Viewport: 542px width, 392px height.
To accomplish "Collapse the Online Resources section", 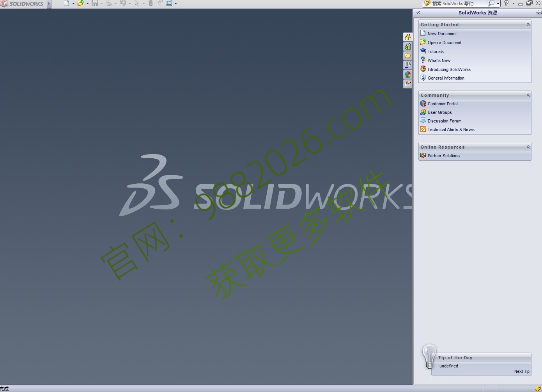I will (528, 147).
